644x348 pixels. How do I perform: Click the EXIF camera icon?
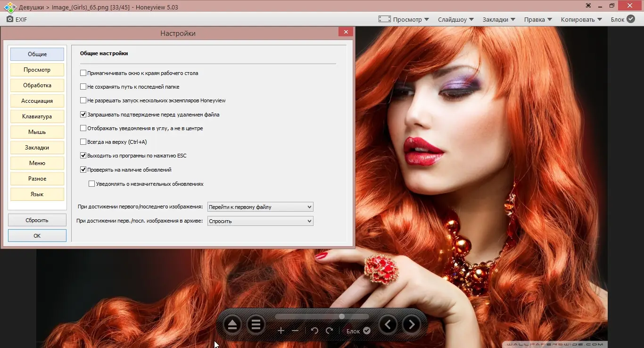pyautogui.click(x=10, y=19)
